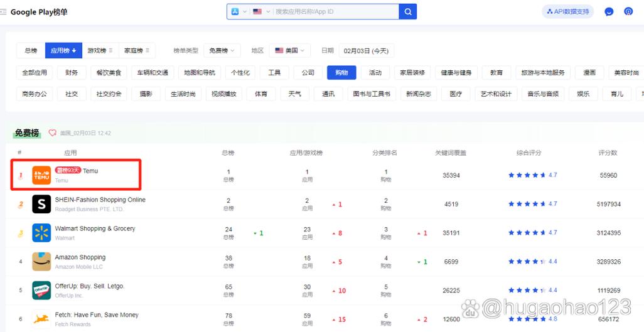This screenshot has width=644, height=332.
Task: Select the 视频播放 category
Action: click(224, 94)
